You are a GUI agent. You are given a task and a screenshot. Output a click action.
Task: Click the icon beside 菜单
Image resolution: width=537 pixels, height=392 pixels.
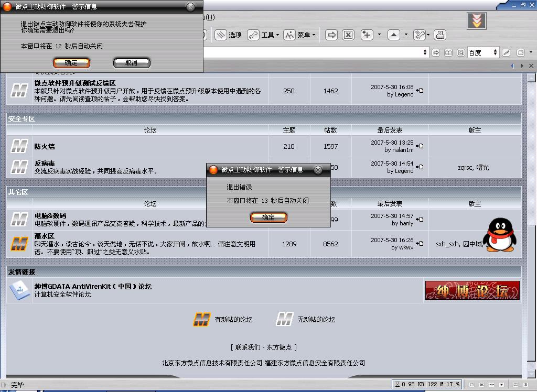pyautogui.click(x=289, y=35)
